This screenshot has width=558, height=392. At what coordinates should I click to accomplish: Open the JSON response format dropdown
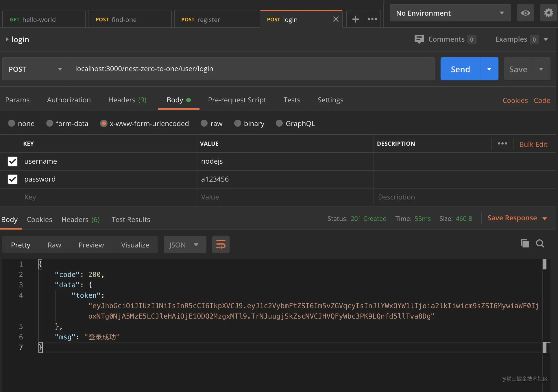coord(185,245)
